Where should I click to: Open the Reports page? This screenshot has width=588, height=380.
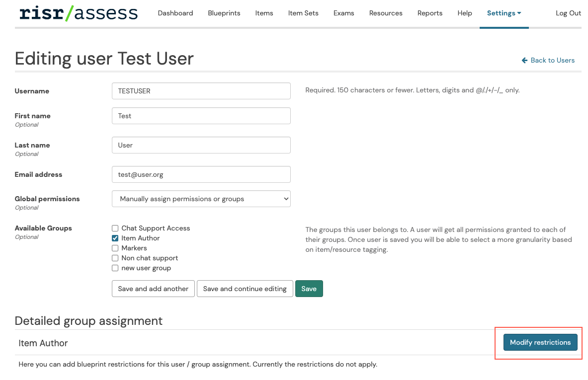click(x=429, y=13)
